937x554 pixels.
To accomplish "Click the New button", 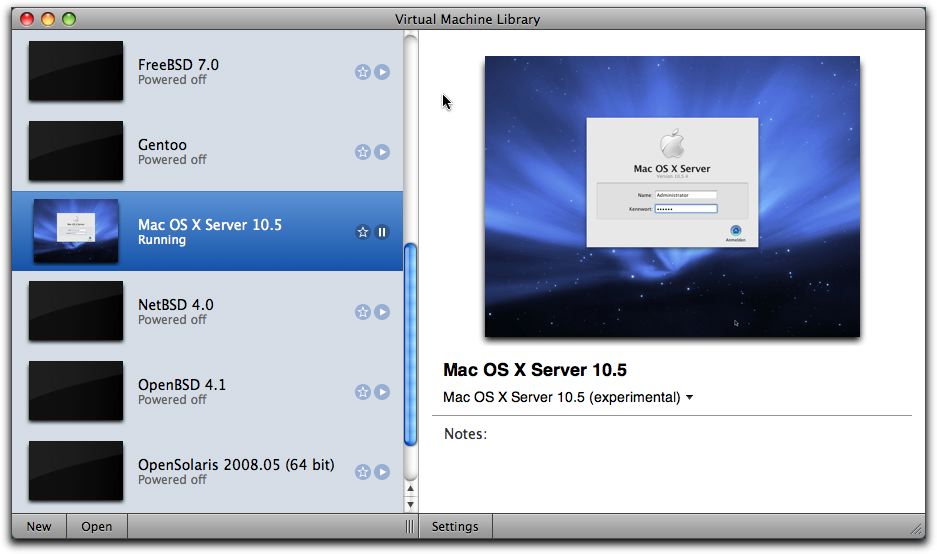I will coord(39,527).
